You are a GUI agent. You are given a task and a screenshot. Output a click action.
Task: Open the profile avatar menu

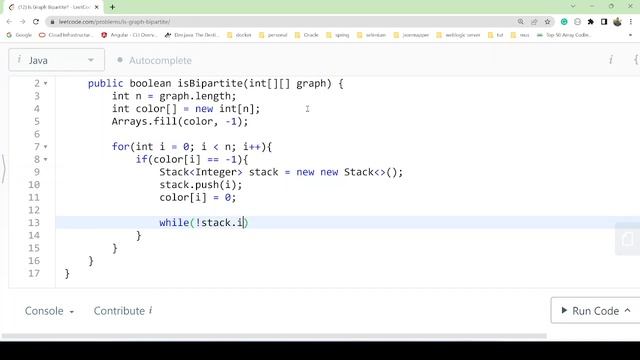(x=618, y=22)
